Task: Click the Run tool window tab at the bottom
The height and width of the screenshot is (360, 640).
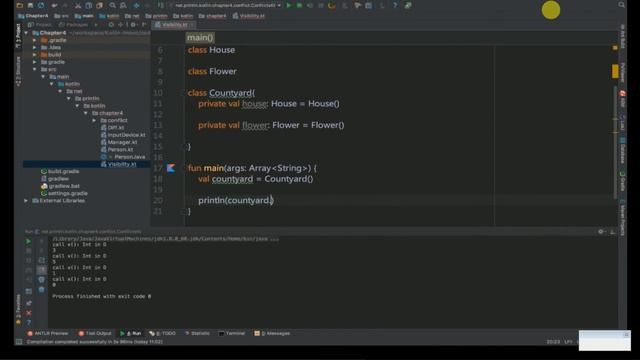Action: click(131, 333)
